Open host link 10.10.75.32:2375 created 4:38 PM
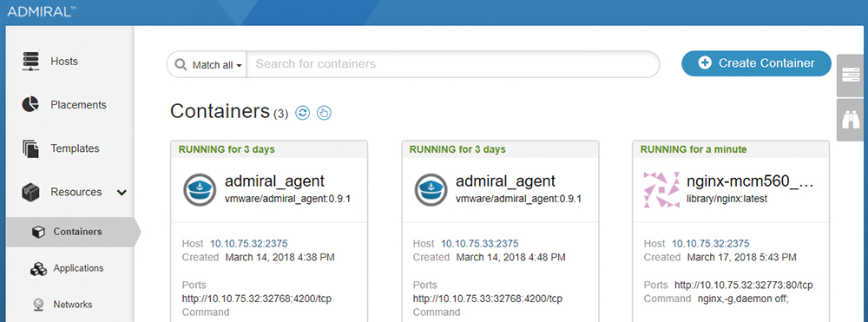The image size is (868, 322). point(248,243)
